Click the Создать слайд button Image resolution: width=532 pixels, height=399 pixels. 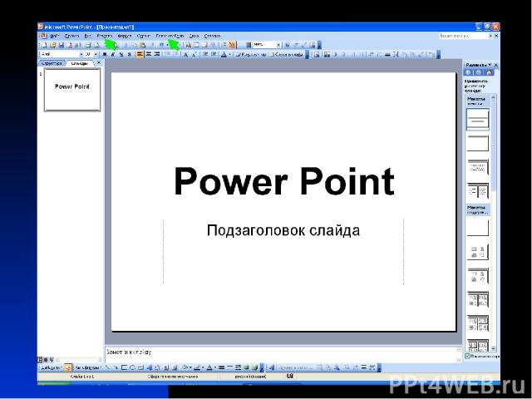coord(286,54)
